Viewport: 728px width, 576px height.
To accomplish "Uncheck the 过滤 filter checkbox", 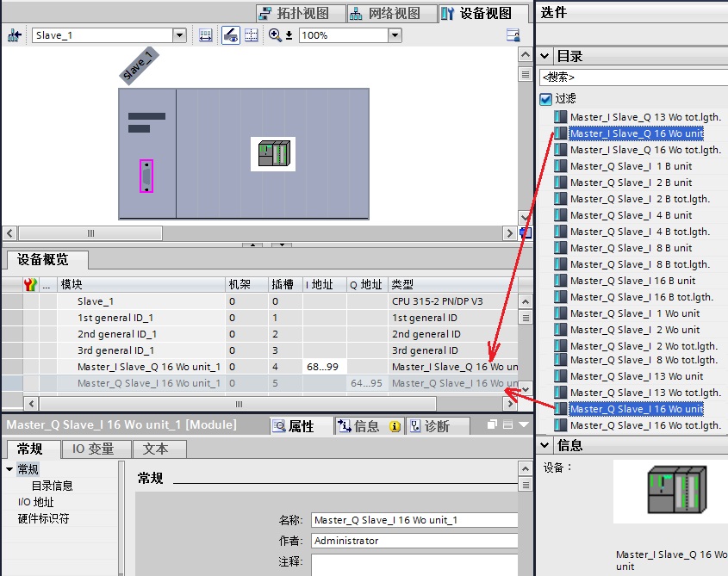I will point(545,98).
